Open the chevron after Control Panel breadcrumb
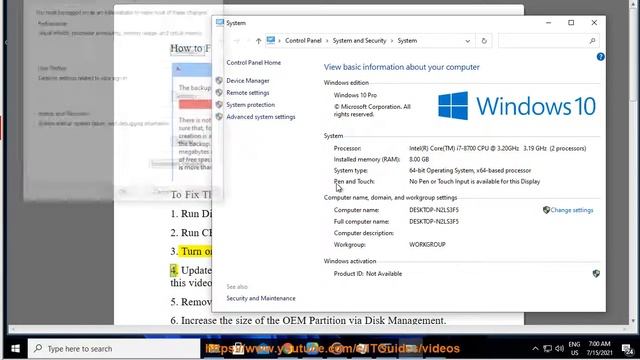Screen dimensions: 640x360 click(327, 41)
